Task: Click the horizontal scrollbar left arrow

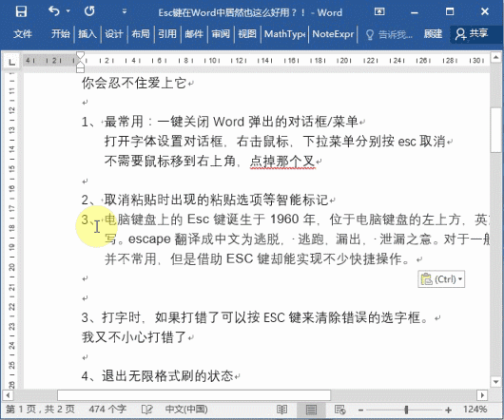Action: 8,394
